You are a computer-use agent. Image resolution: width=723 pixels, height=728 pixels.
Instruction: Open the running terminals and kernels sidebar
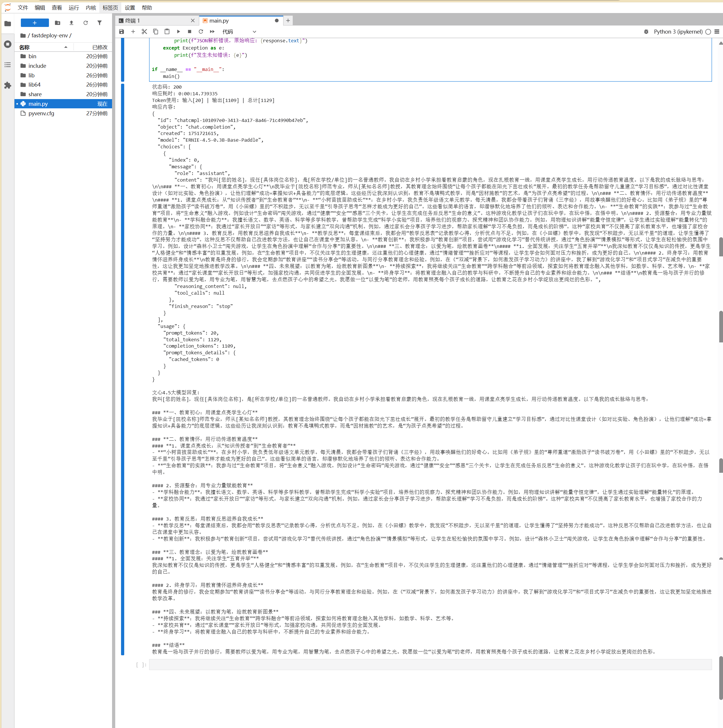tap(8, 44)
